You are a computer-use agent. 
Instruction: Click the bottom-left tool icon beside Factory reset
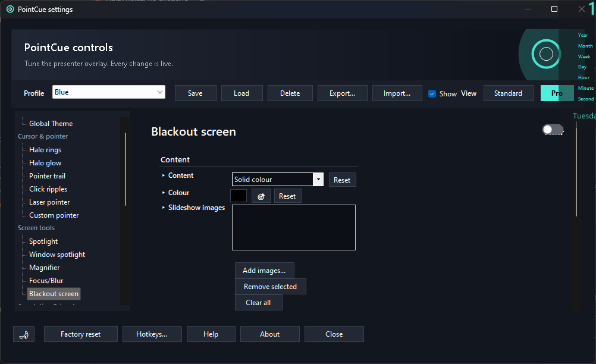tap(24, 334)
